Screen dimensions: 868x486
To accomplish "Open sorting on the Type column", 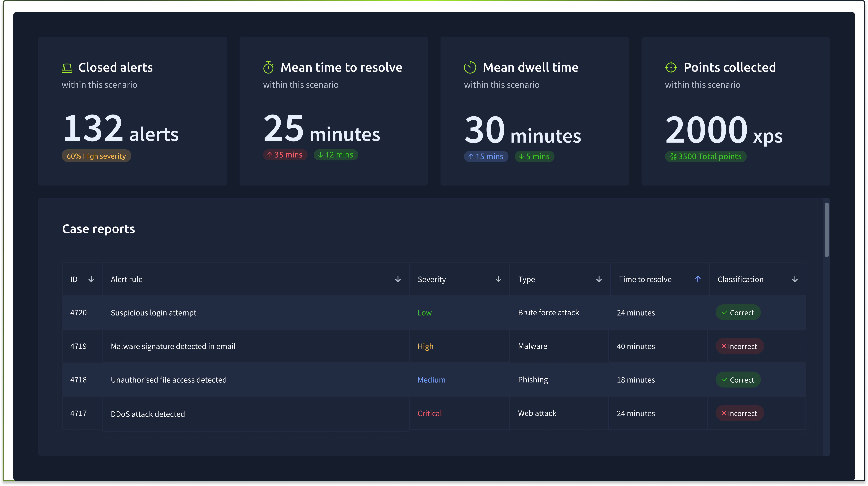I will pyautogui.click(x=599, y=279).
